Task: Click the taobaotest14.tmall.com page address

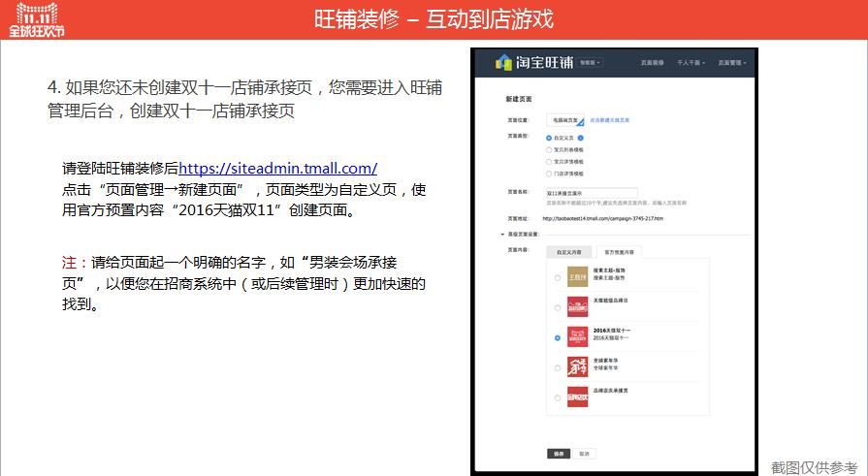Action: coord(603,219)
